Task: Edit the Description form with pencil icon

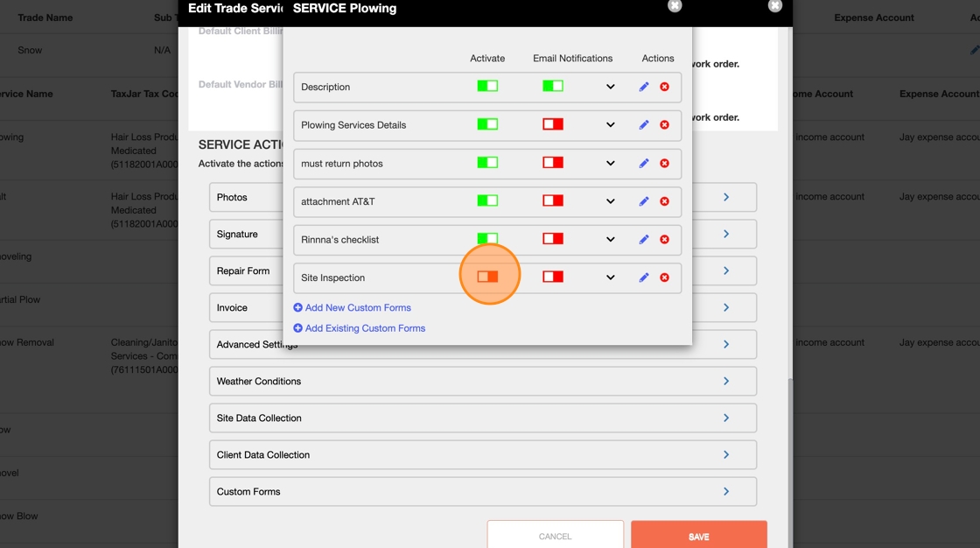Action: pos(644,87)
